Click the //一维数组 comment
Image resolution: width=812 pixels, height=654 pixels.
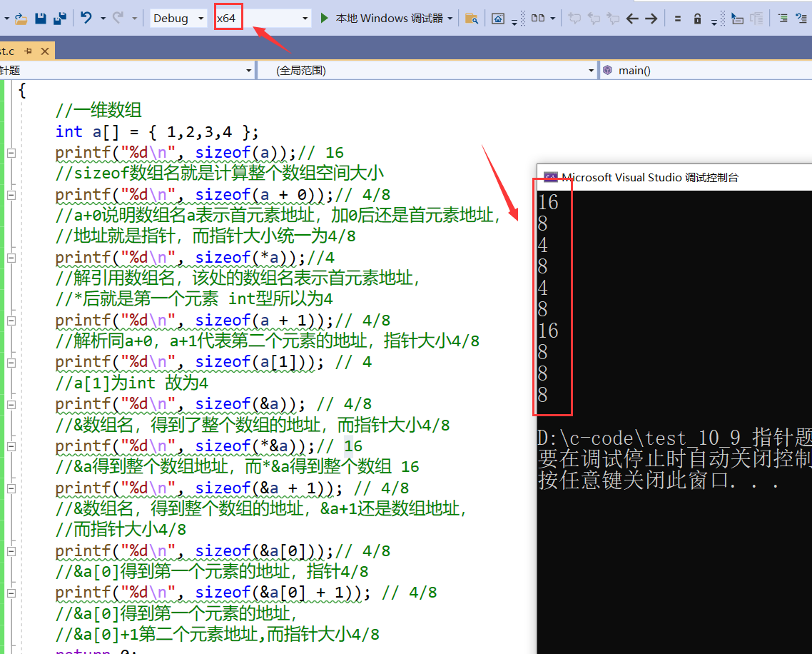pos(98,110)
